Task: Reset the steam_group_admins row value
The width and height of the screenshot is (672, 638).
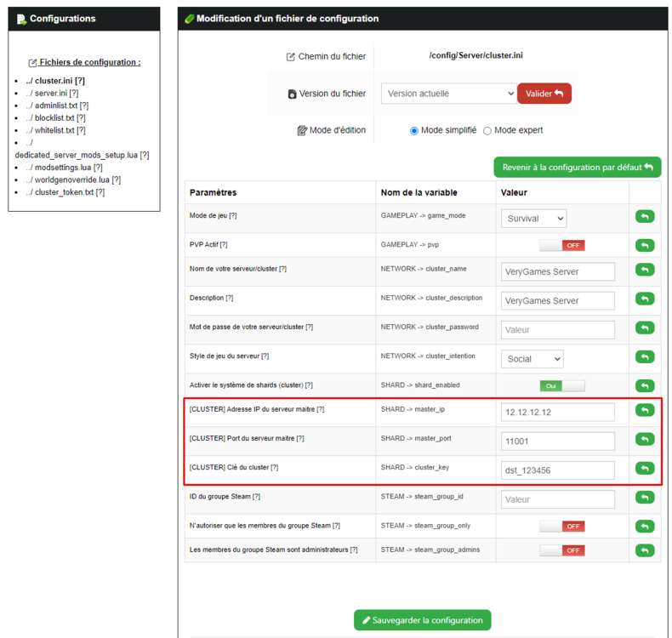Action: click(x=645, y=550)
